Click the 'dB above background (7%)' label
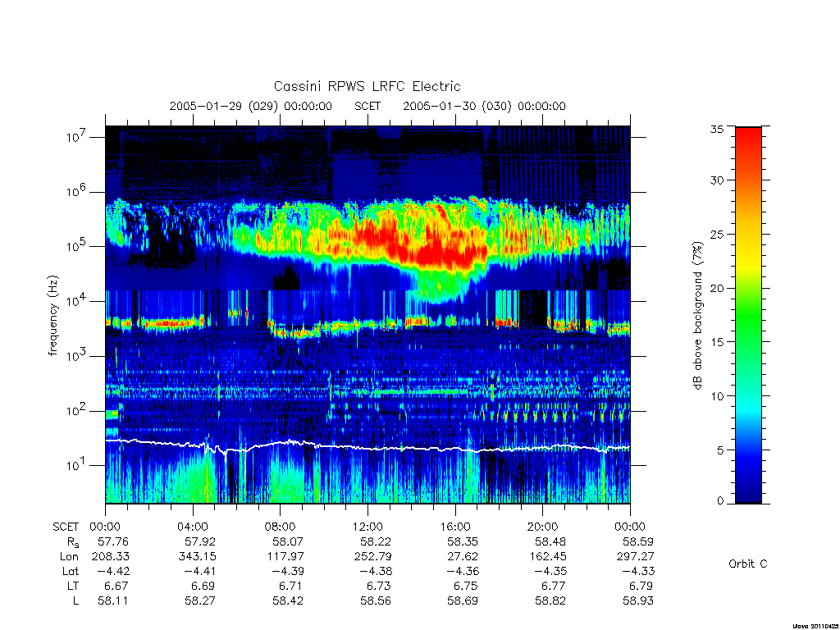This screenshot has width=840, height=630. point(697,316)
